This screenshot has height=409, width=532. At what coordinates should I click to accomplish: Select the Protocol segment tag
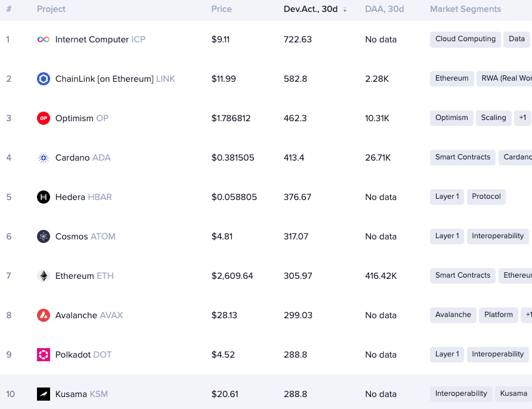[x=486, y=197]
